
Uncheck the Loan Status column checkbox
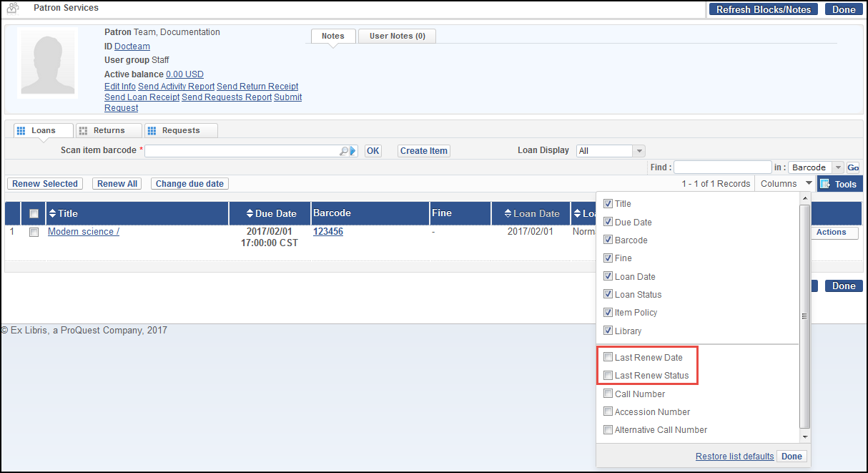point(608,294)
